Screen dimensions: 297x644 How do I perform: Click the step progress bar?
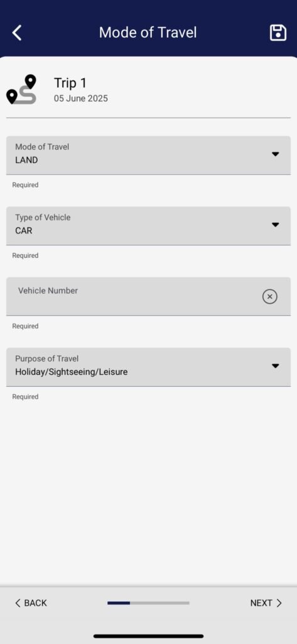(148, 603)
